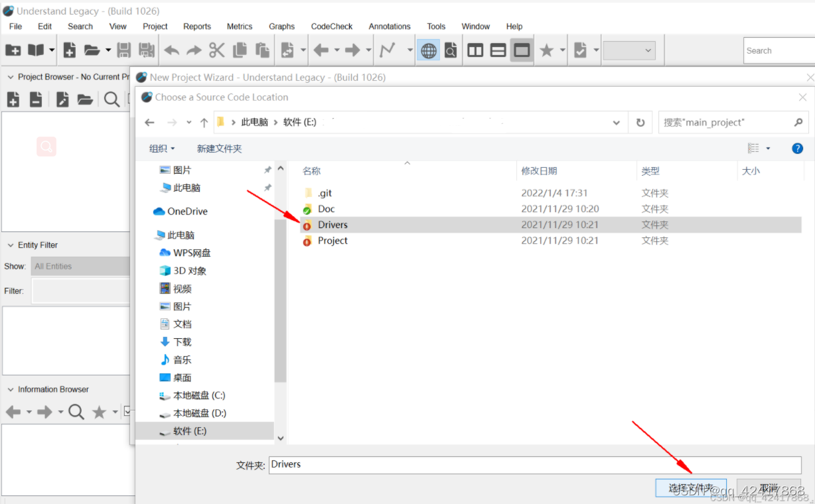Open dropdown arrow beside main toolbar Back arrow
Screen dimensions: 815x504
(x=336, y=50)
